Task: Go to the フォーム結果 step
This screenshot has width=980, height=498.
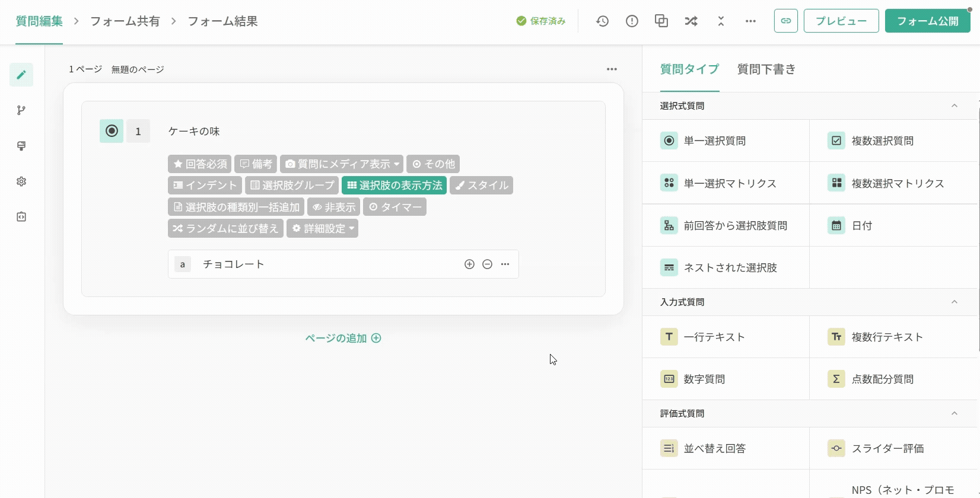Action: pyautogui.click(x=222, y=21)
